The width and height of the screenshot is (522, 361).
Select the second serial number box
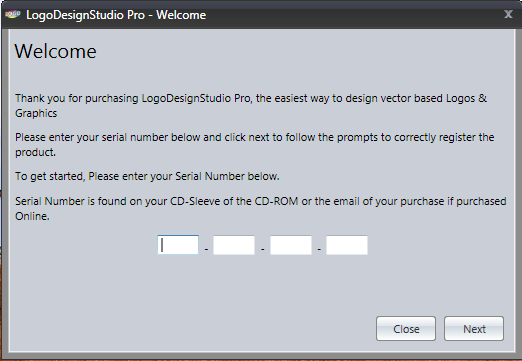point(234,245)
